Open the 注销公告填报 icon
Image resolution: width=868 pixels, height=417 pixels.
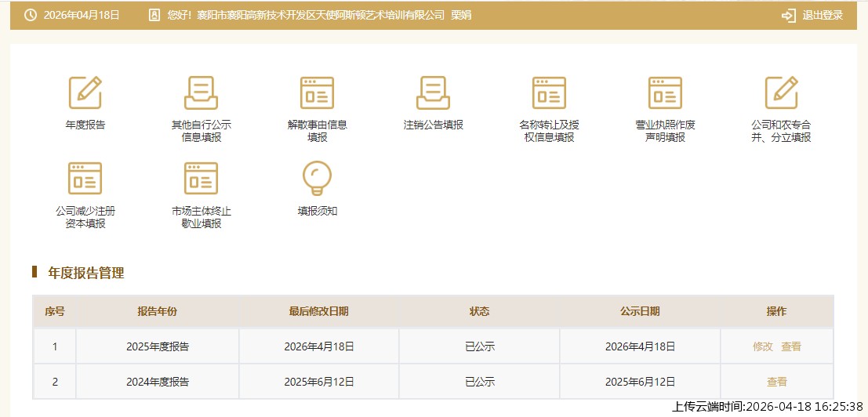click(433, 93)
